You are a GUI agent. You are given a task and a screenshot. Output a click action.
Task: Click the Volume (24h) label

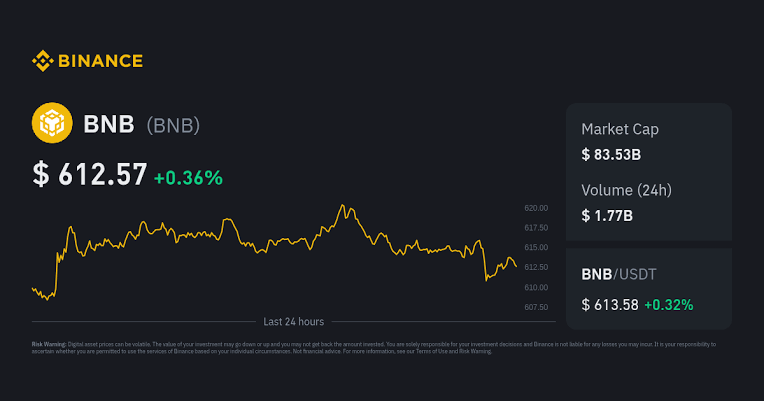[626, 190]
